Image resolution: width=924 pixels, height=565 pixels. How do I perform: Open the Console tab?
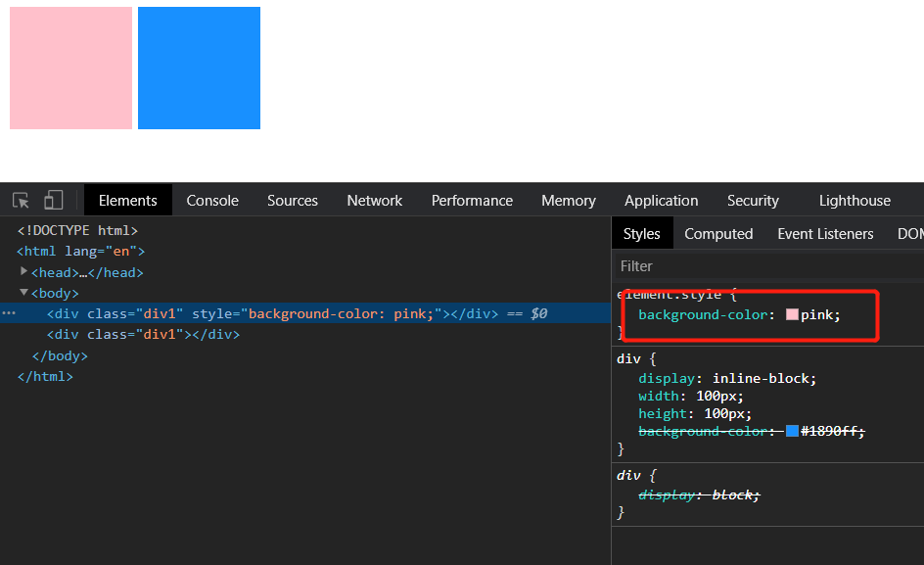click(x=212, y=201)
